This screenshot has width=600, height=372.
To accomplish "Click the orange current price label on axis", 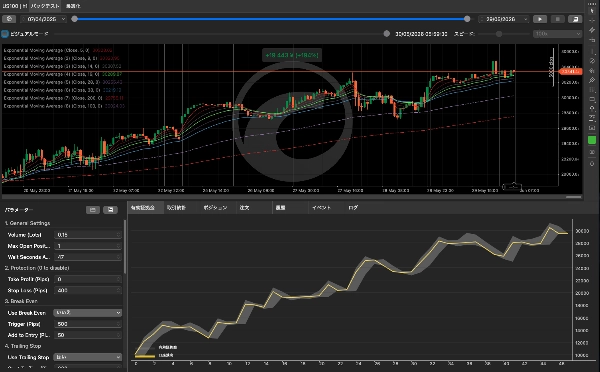I will [571, 72].
